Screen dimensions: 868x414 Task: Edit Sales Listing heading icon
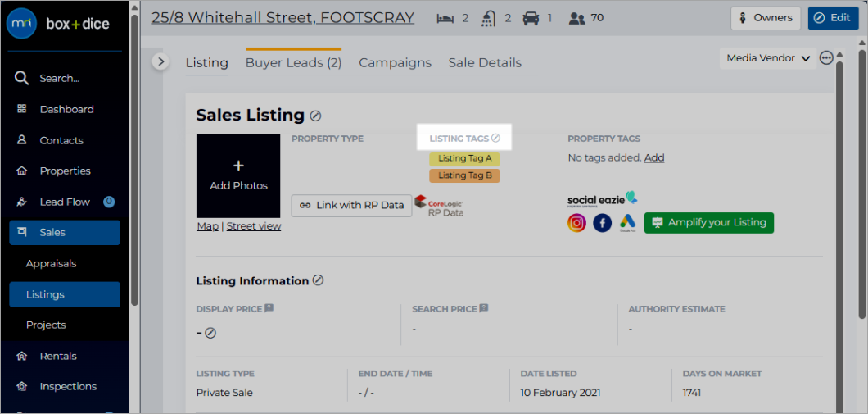click(315, 116)
